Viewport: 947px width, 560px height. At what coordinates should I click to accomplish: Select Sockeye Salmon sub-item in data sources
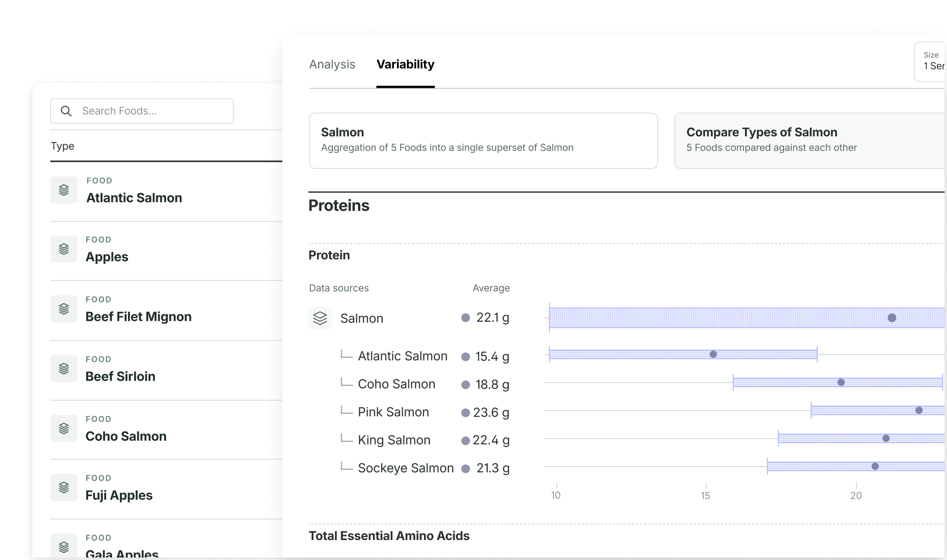(x=406, y=468)
